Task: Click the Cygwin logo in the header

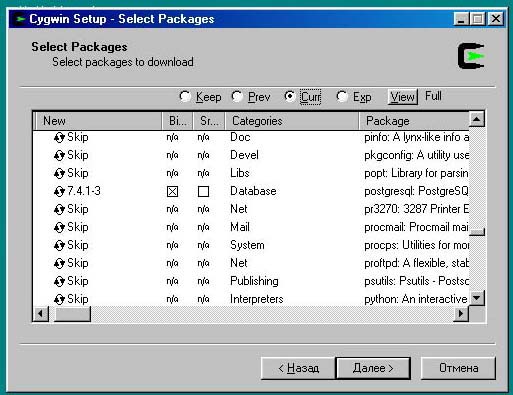Action: click(471, 56)
